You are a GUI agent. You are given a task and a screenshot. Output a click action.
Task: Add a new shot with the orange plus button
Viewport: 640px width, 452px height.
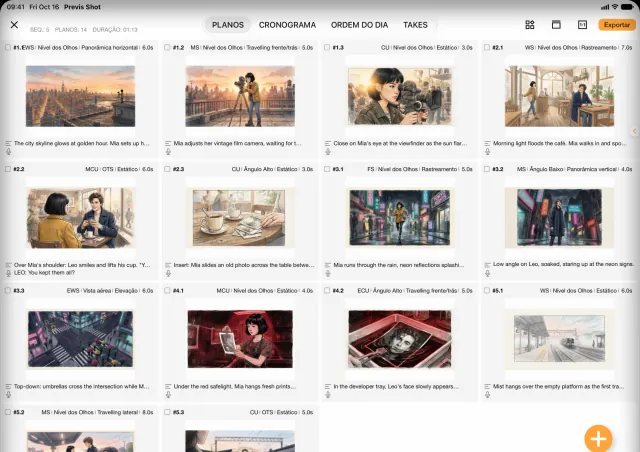pyautogui.click(x=598, y=439)
